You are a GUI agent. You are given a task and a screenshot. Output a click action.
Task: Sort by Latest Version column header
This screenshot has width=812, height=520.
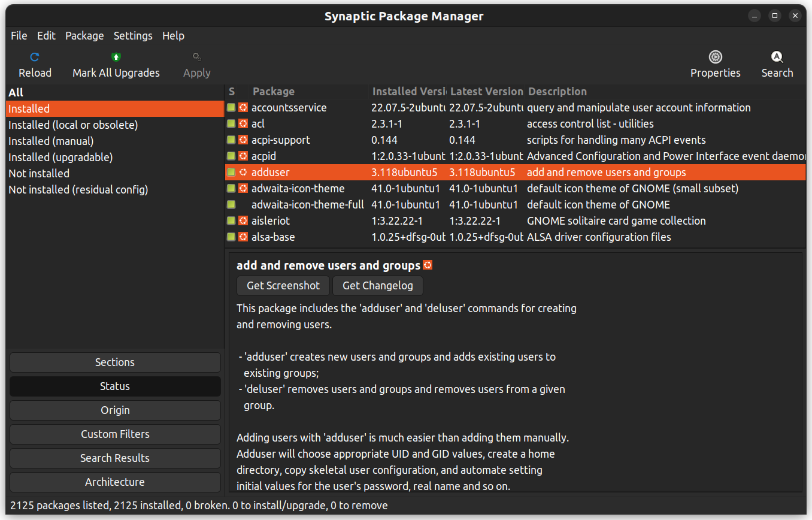click(486, 92)
